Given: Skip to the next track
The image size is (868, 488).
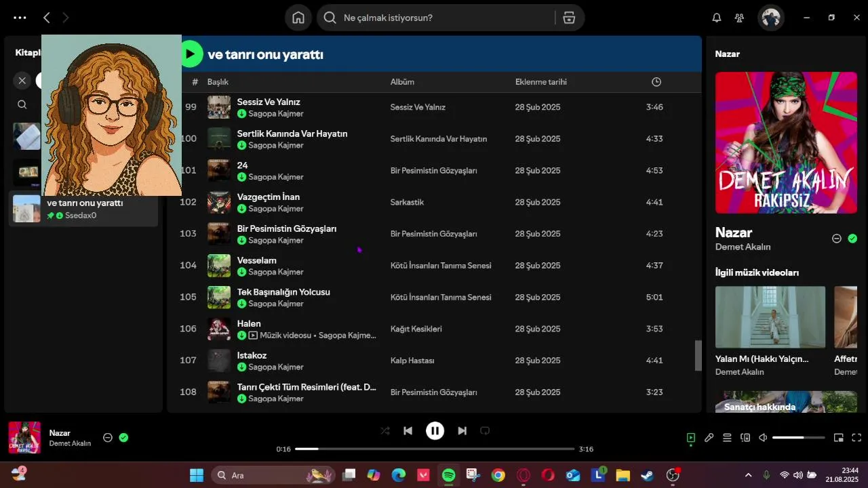Looking at the screenshot, I should click(462, 430).
